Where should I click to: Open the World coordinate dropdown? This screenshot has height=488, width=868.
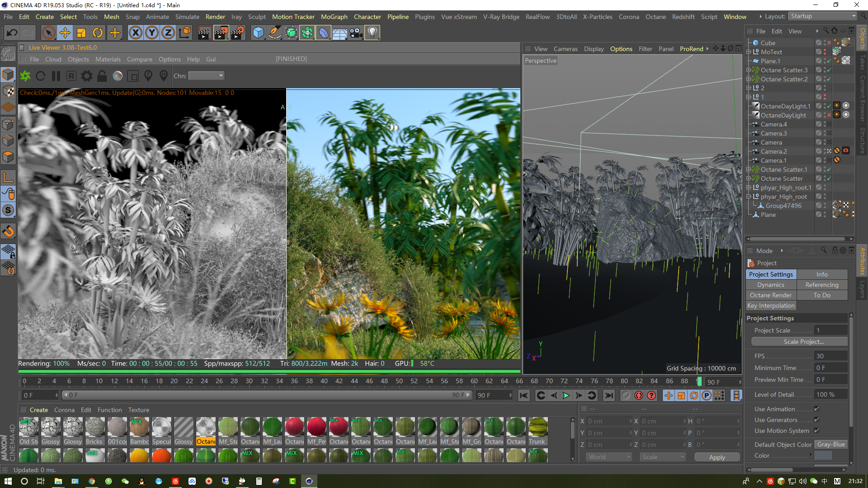(609, 457)
